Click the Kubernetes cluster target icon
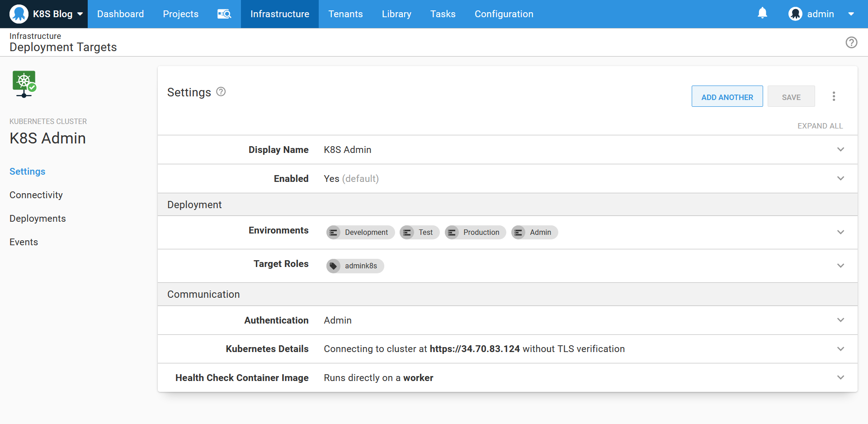The width and height of the screenshot is (868, 424). click(x=24, y=84)
